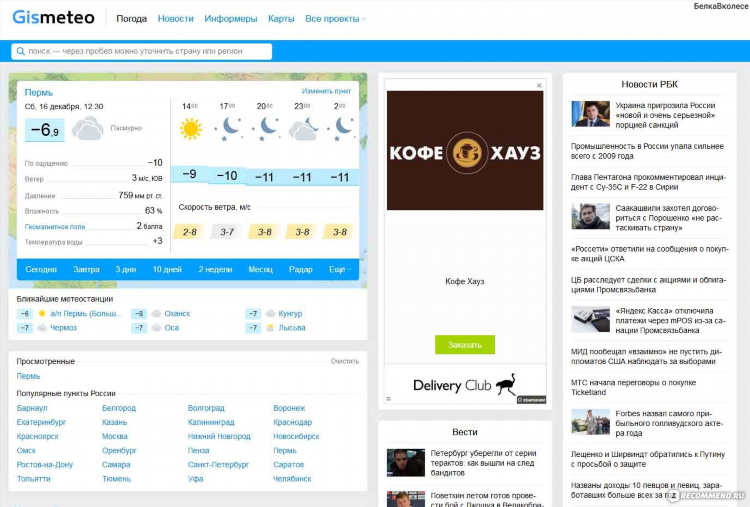Select the Завтра forecast tab
The width and height of the screenshot is (750, 507).
click(x=86, y=269)
